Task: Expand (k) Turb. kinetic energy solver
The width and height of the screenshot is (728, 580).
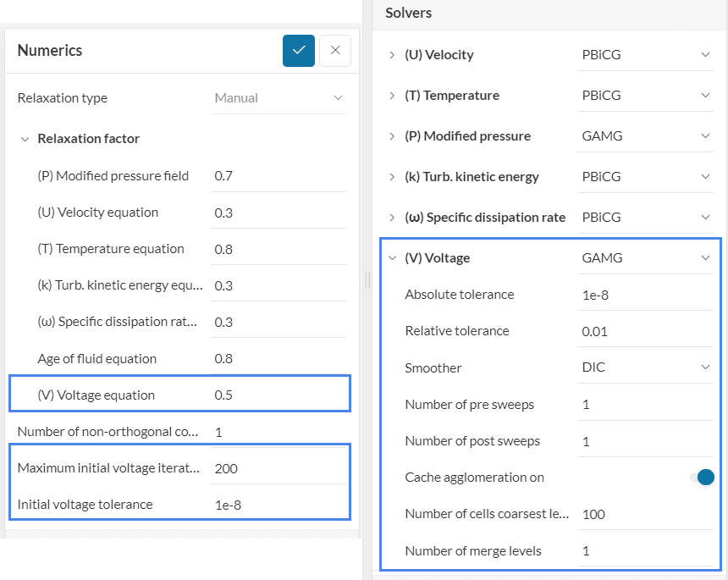Action: [392, 177]
